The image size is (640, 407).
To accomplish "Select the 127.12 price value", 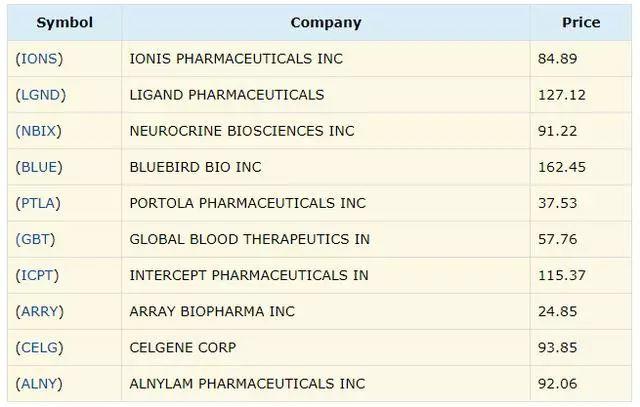I will [x=561, y=95].
